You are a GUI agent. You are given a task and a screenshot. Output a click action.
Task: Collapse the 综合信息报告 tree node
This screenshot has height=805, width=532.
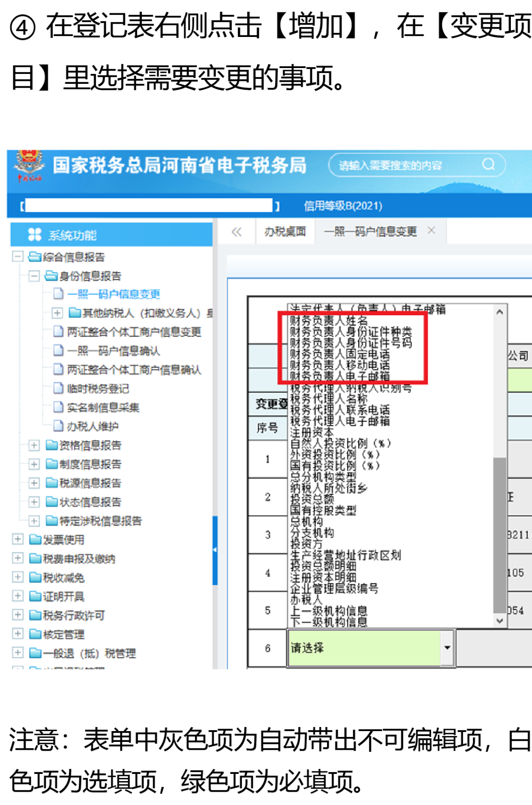click(18, 256)
